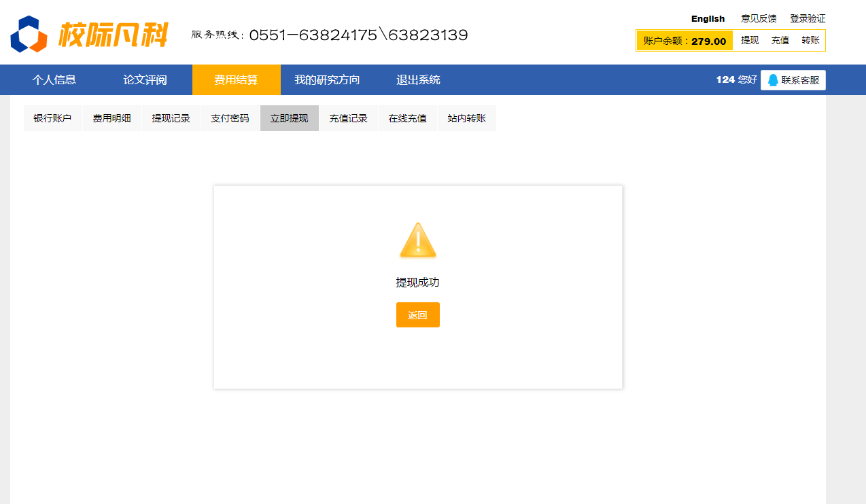Click the 立即提现 tab
Viewport: 866px width, 504px height.
coord(289,118)
